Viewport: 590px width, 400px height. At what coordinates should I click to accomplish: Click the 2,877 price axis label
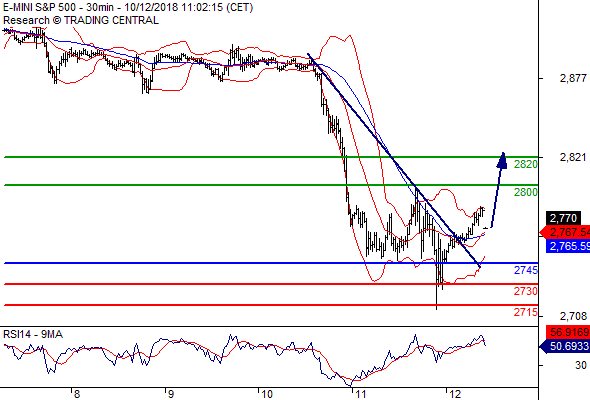pyautogui.click(x=573, y=78)
